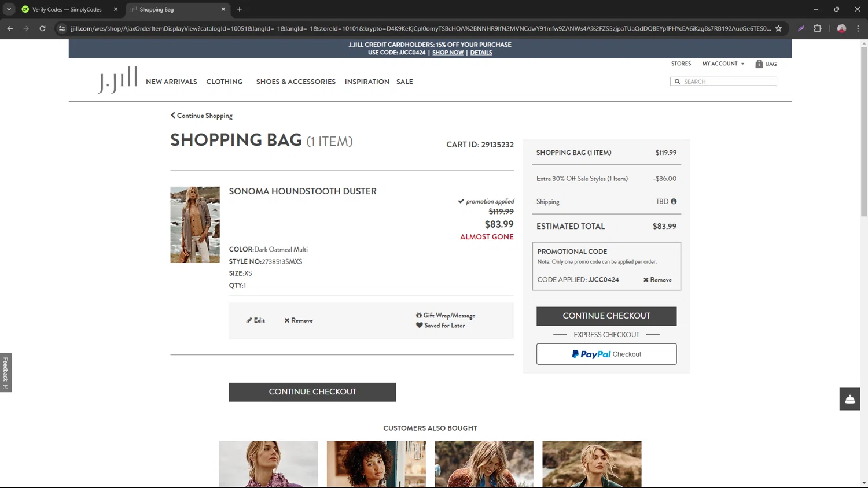The height and width of the screenshot is (488, 868).
Task: Open second Customers Also Bought product image
Action: [x=376, y=464]
